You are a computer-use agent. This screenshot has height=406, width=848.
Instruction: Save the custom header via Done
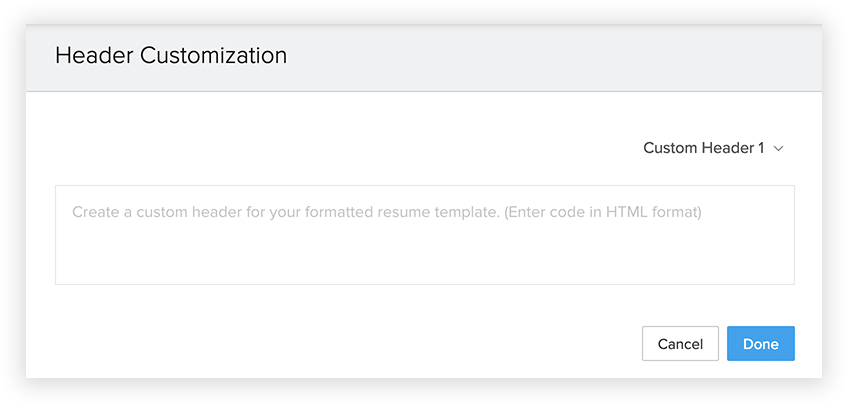click(x=760, y=343)
